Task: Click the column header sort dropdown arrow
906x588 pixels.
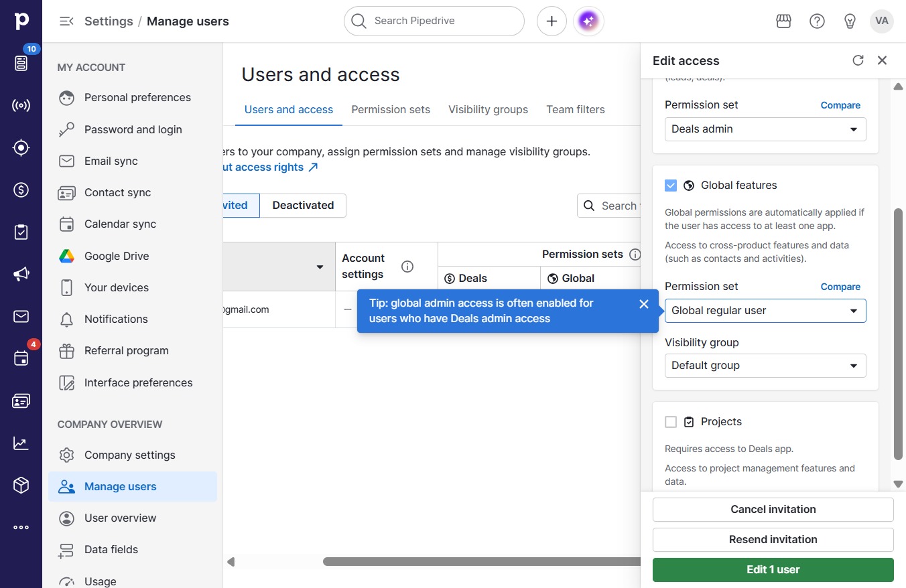Action: (320, 267)
